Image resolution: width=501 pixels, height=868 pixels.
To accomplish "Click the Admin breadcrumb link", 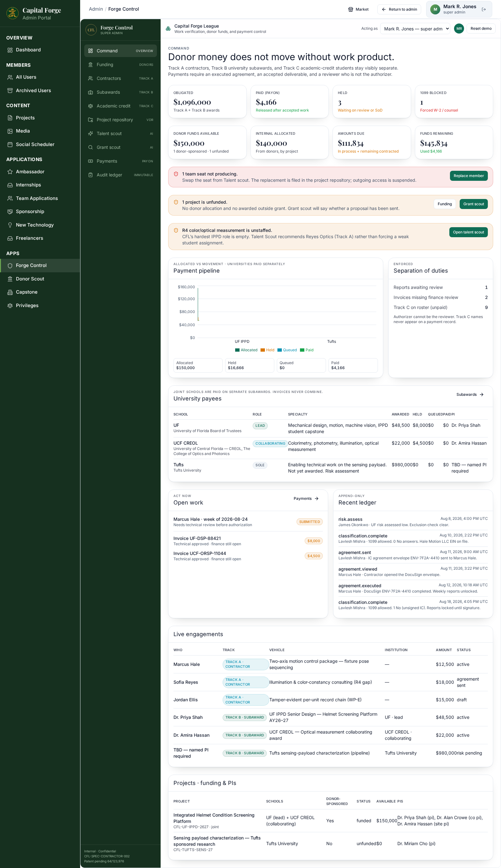I will (96, 9).
